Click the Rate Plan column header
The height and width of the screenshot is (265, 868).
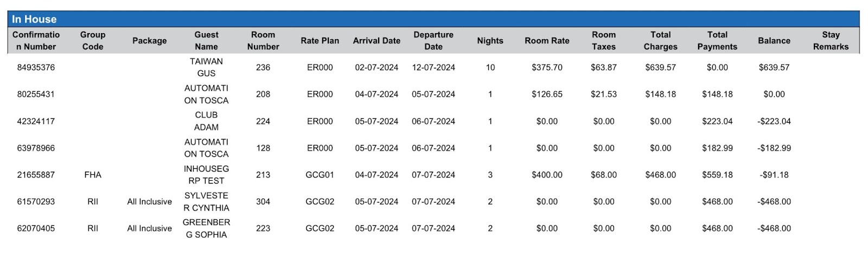pyautogui.click(x=320, y=41)
